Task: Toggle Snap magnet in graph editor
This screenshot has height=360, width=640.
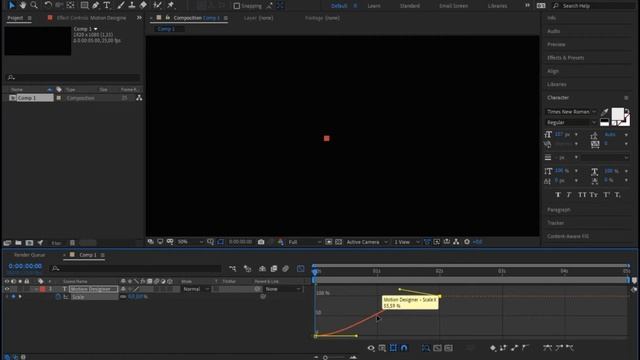Action: point(404,348)
